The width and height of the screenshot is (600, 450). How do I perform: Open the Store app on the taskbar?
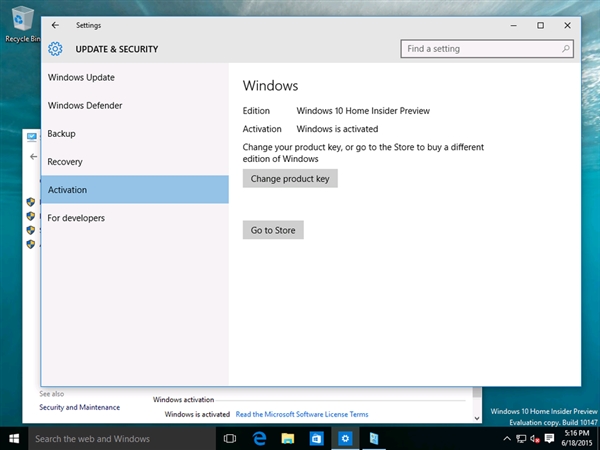[x=316, y=439]
